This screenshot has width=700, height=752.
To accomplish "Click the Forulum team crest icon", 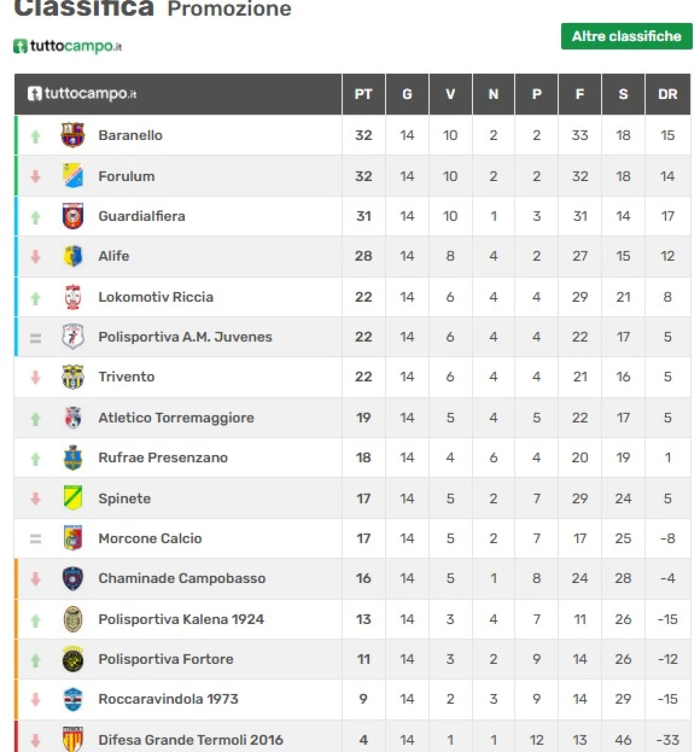I will pos(73,176).
